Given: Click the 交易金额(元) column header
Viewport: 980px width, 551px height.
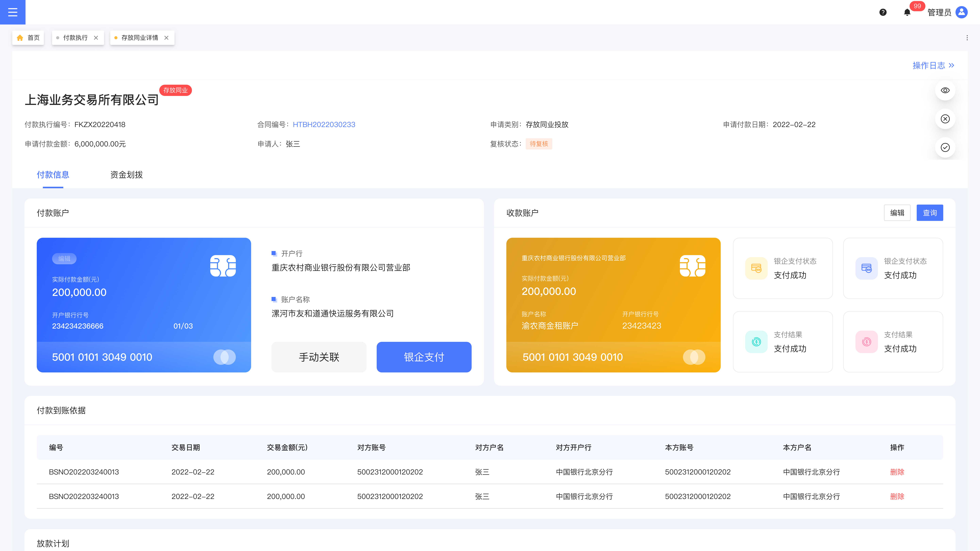Looking at the screenshot, I should coord(287,448).
